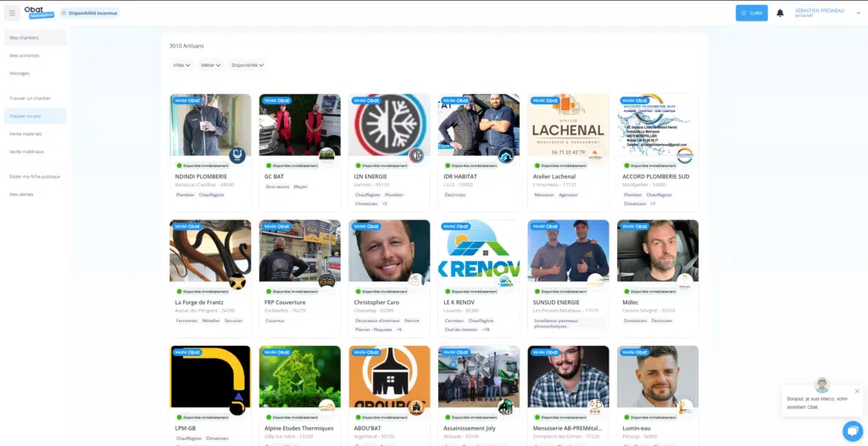
Task: Open the notifications bell
Action: click(x=780, y=13)
